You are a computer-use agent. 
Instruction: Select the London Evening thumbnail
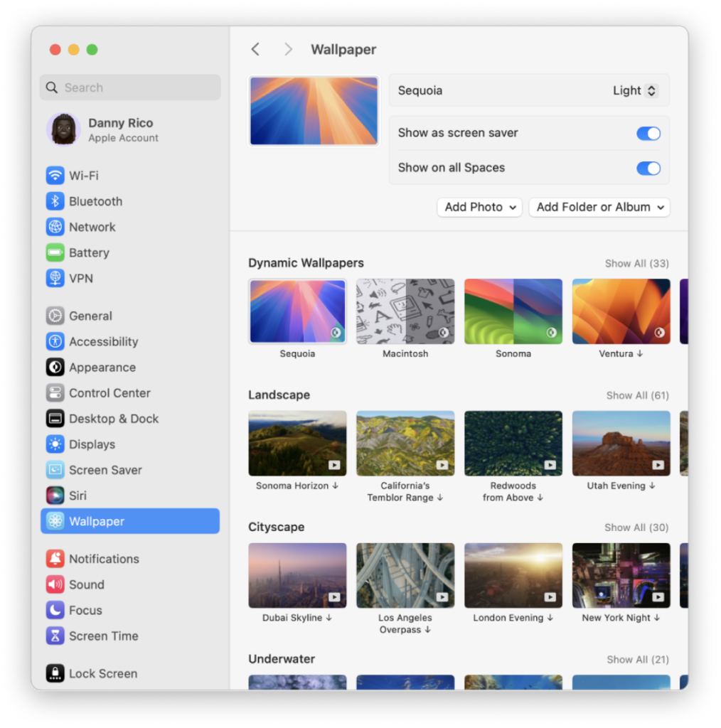pos(513,575)
